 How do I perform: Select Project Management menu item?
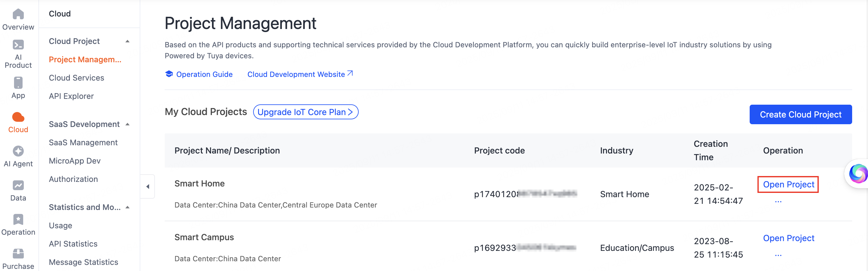pyautogui.click(x=85, y=60)
